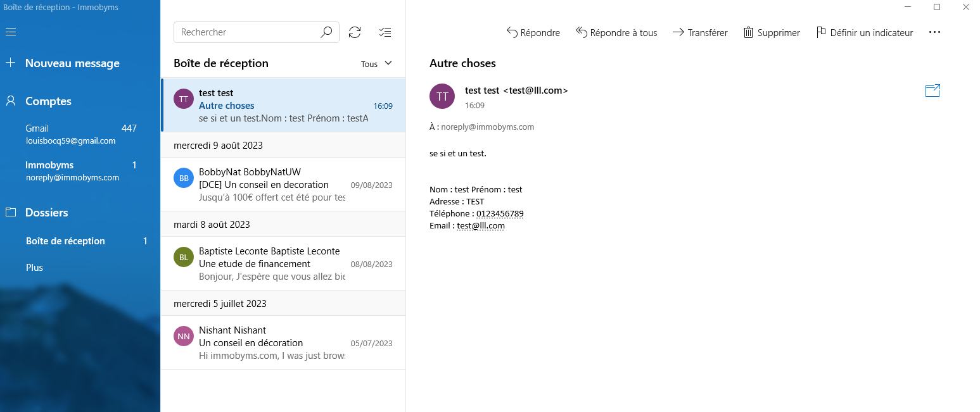Click Répondre to reply to sender
The height and width of the screenshot is (412, 980).
pyautogui.click(x=533, y=32)
